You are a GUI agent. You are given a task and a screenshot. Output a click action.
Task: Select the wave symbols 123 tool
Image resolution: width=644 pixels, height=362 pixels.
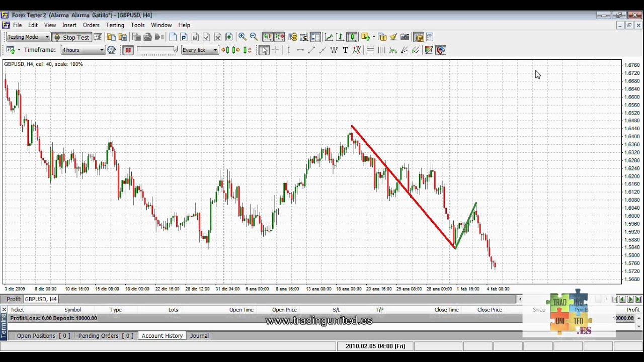(x=356, y=50)
